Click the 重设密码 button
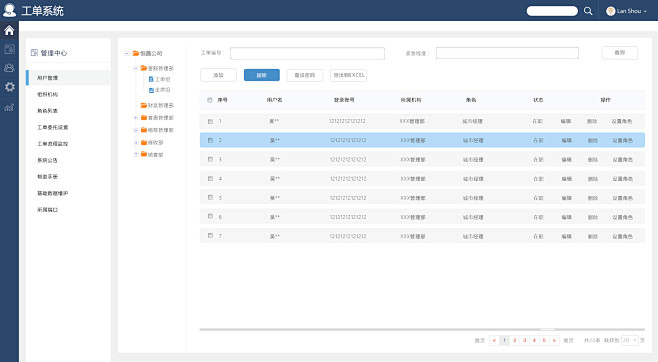The width and height of the screenshot is (658, 362). click(x=305, y=75)
